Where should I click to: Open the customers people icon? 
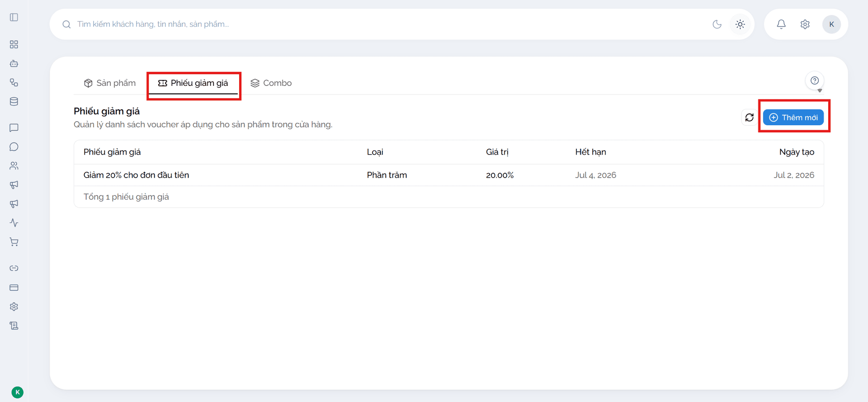coord(14,166)
